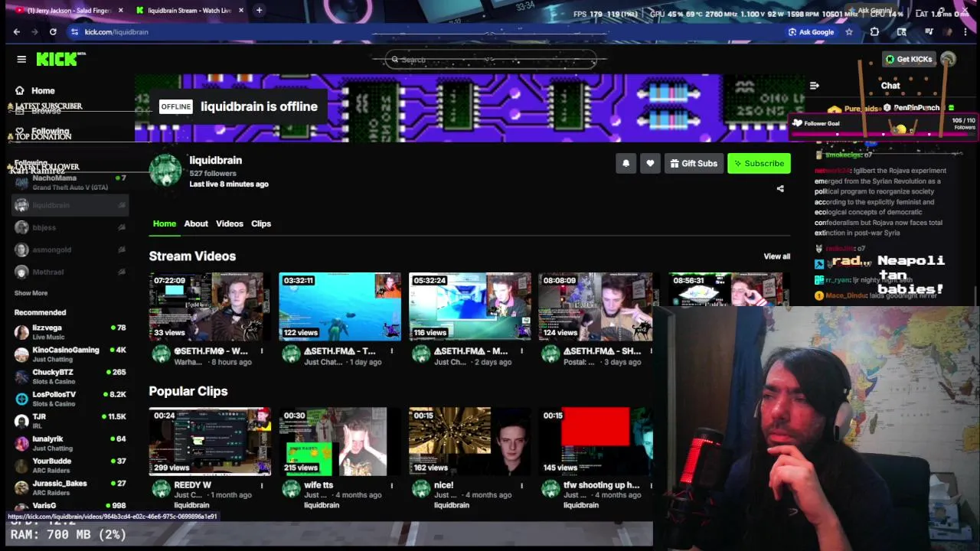
Task: Play the tfw shooting up clip thumbnail
Action: [x=596, y=442]
